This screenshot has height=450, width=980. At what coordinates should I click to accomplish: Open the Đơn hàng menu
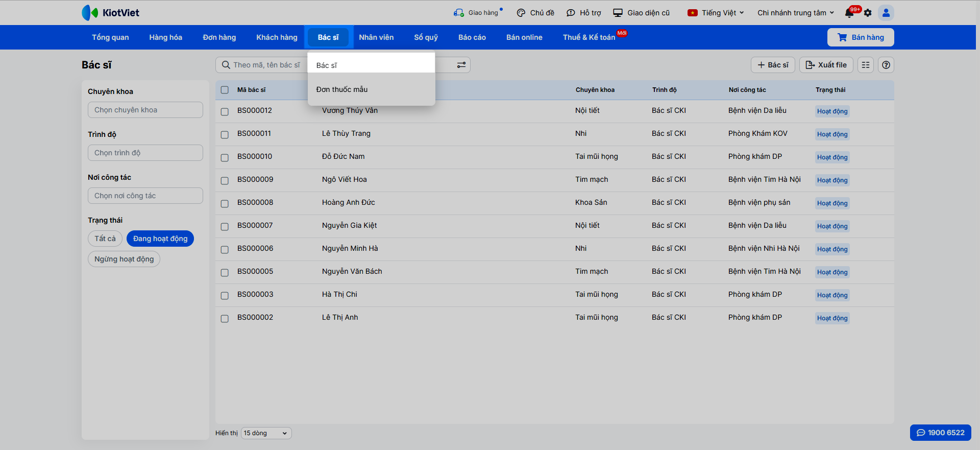[219, 37]
